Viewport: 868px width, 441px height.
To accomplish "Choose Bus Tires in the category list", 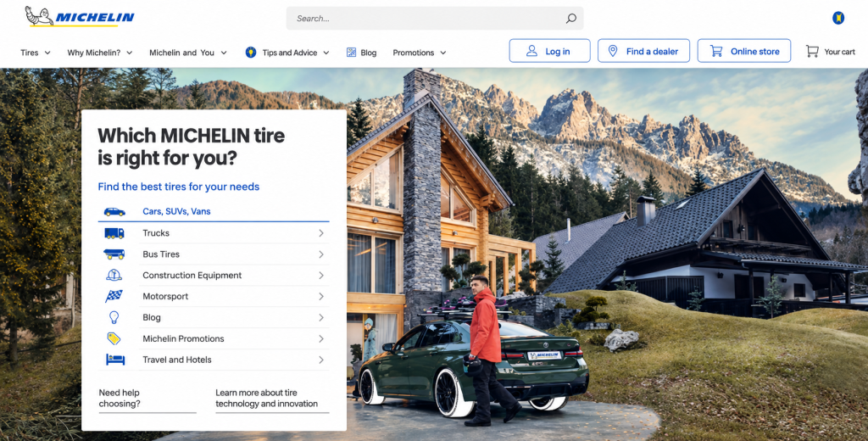I will (x=214, y=254).
